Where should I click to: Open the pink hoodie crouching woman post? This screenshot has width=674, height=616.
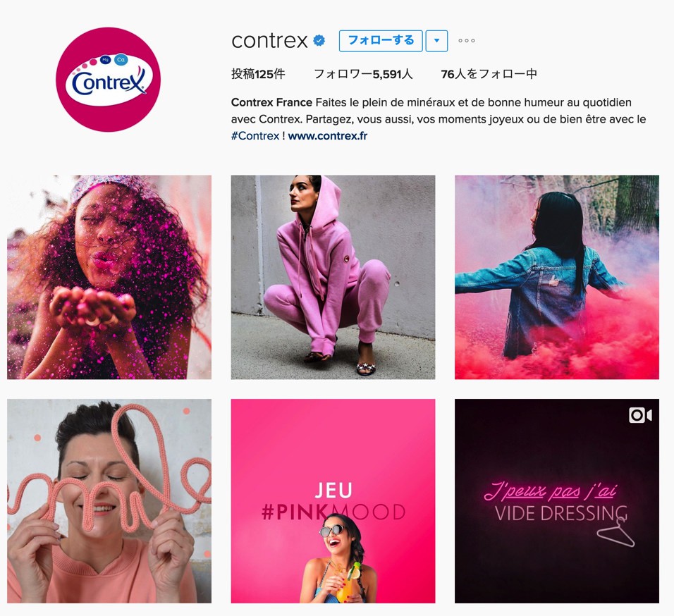[x=333, y=277]
